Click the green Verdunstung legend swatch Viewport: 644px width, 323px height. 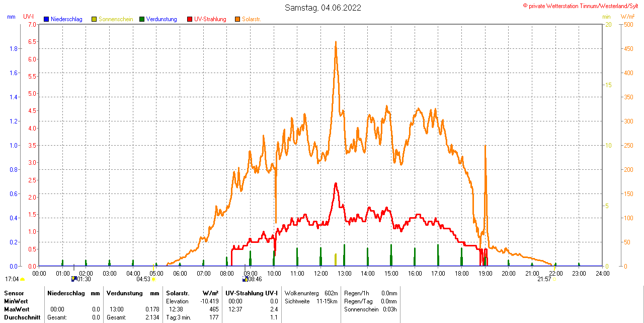tap(142, 19)
